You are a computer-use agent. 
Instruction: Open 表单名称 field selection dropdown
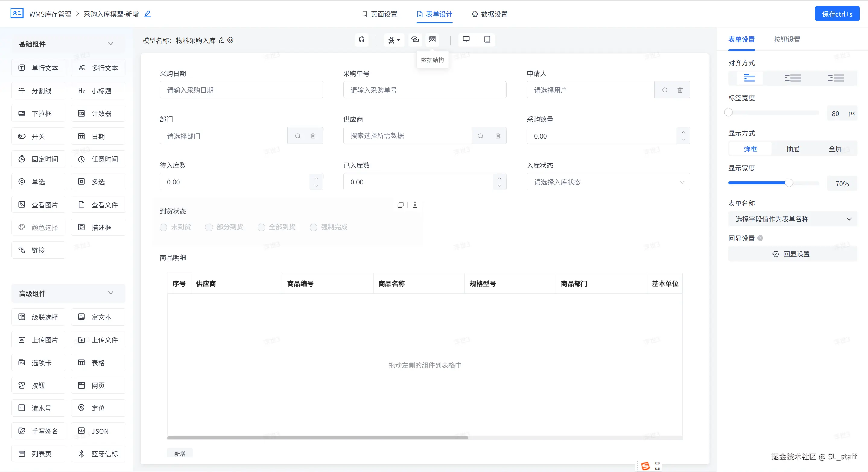click(x=792, y=219)
